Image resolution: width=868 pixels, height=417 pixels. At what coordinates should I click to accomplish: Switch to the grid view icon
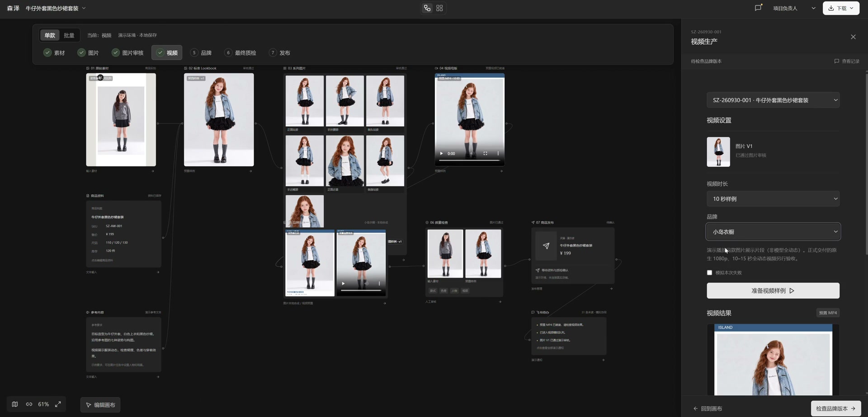(x=439, y=8)
